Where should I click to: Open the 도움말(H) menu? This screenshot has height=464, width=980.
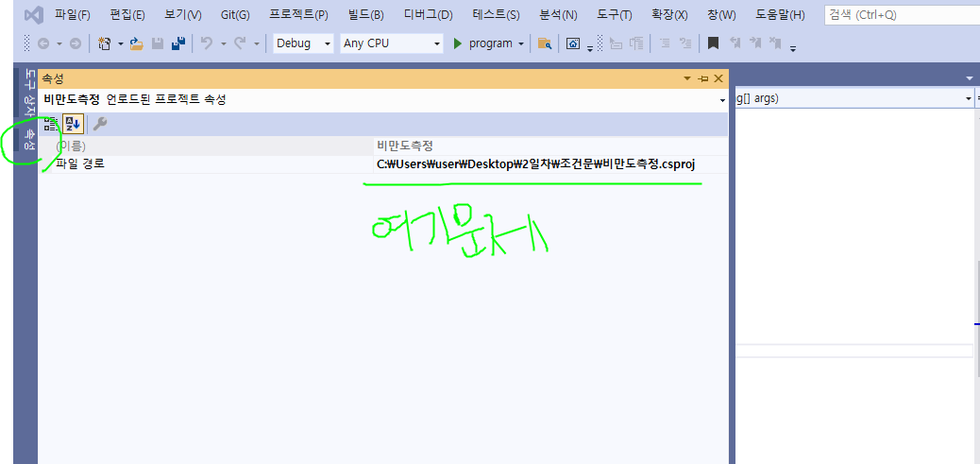click(x=780, y=15)
